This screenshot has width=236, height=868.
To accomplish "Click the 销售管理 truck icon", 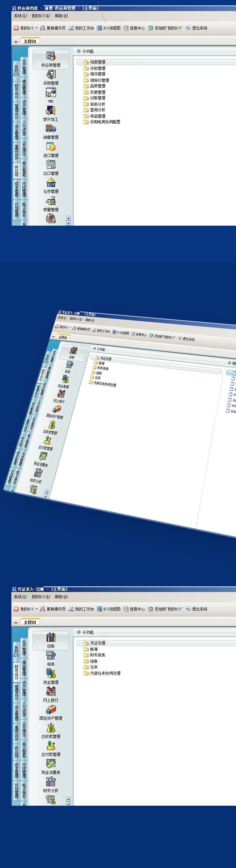I will [51, 129].
